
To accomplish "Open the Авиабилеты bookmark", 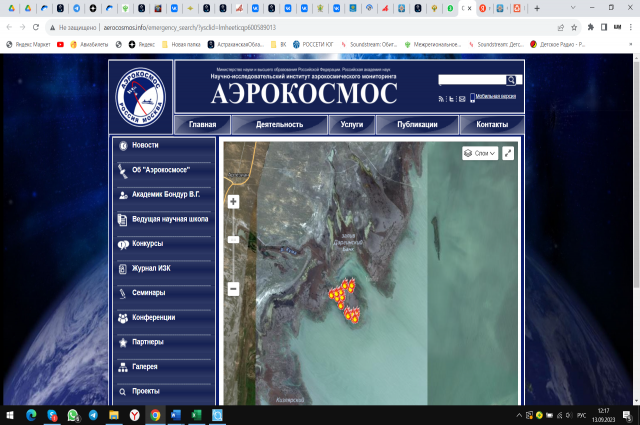I will pos(89,45).
